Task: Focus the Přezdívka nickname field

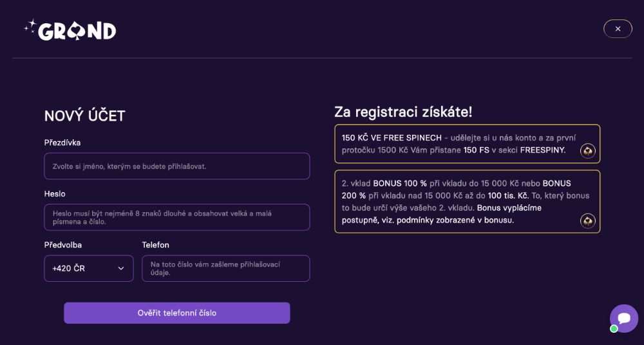Action: tap(176, 166)
